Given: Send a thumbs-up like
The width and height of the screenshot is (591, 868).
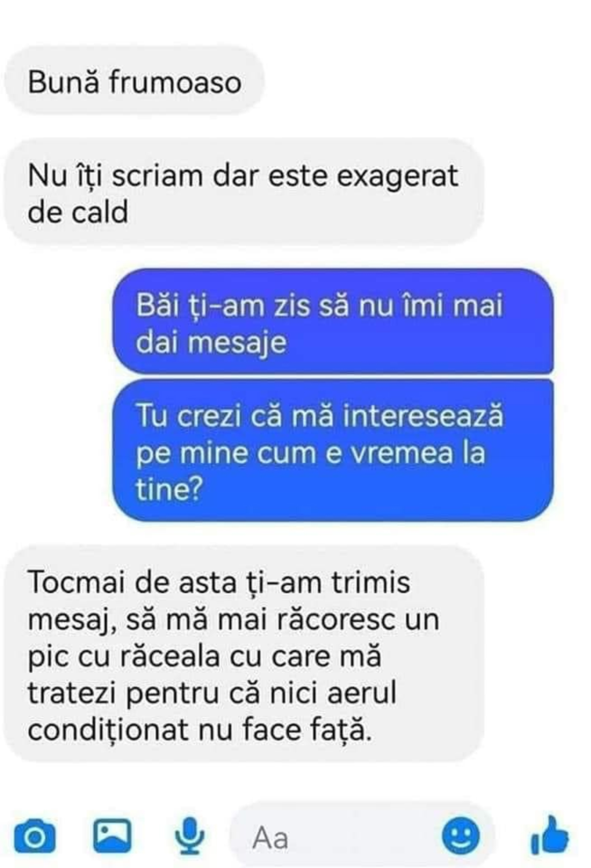Looking at the screenshot, I should tap(550, 836).
